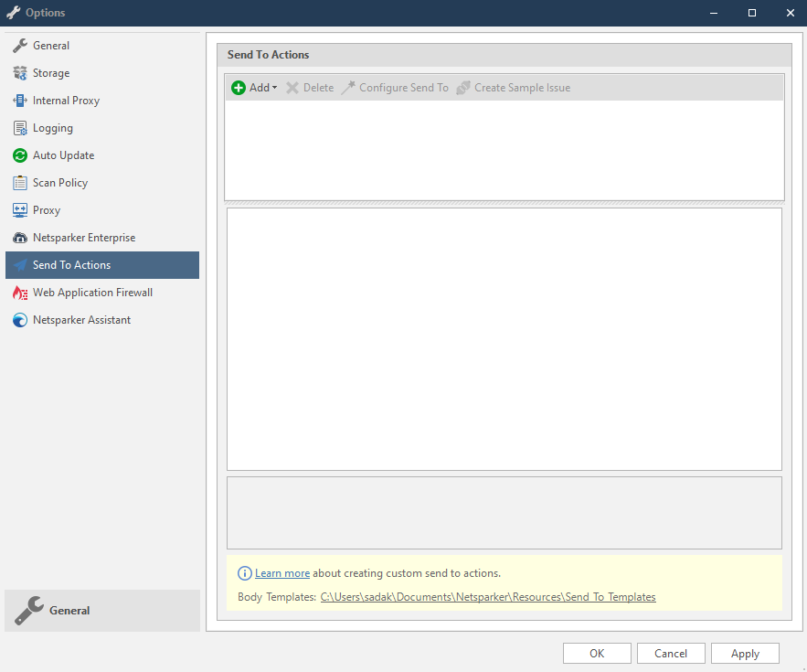Select Send To Actions in sidebar
Viewport: 807px width, 672px height.
[x=71, y=265]
